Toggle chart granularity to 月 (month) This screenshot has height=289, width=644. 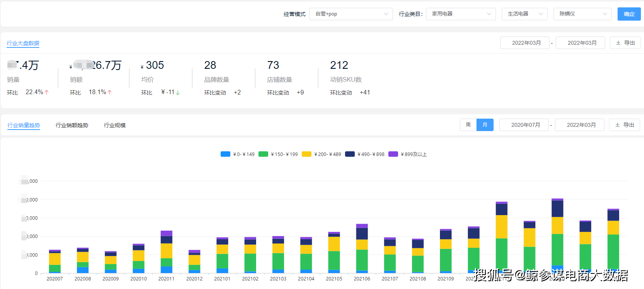[x=485, y=125]
